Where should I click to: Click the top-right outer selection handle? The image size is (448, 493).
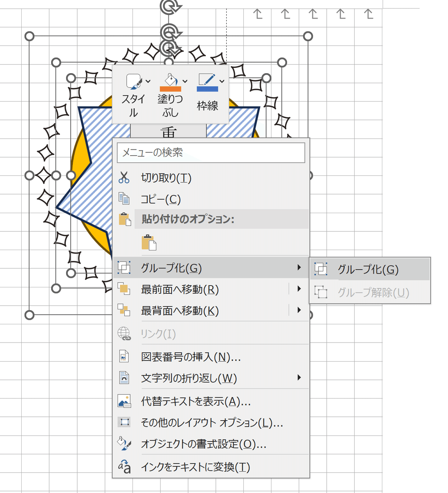(308, 36)
